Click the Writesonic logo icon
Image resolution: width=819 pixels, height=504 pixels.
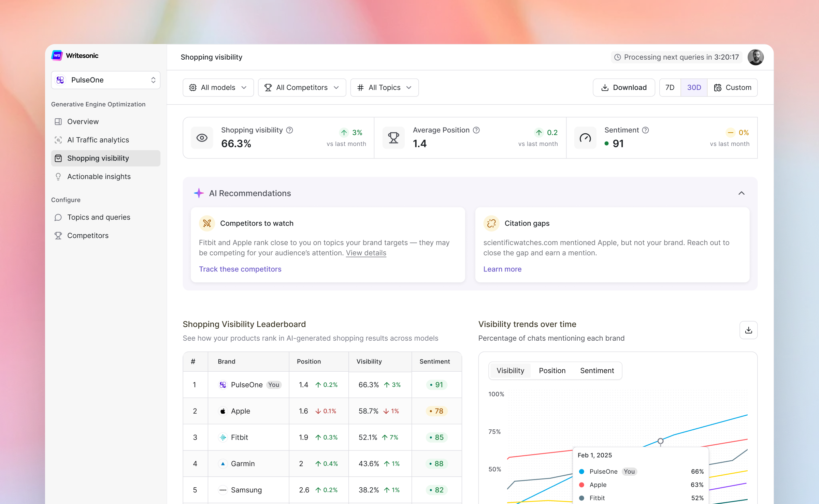tap(57, 55)
